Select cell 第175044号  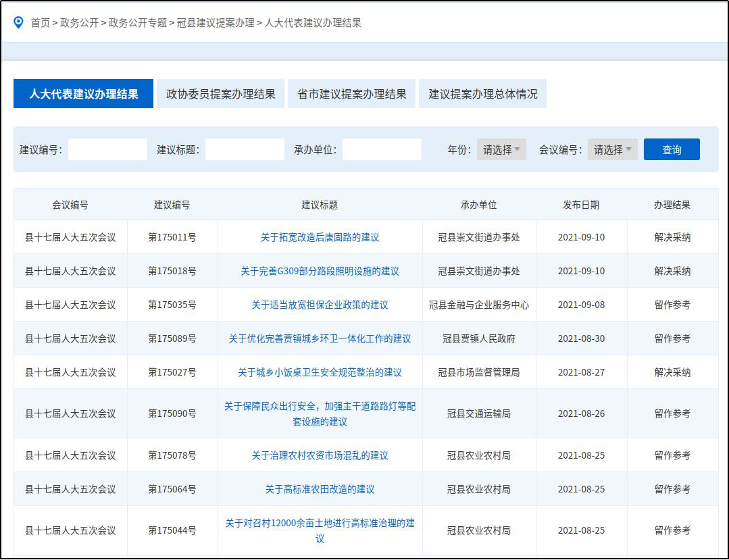[x=172, y=530]
